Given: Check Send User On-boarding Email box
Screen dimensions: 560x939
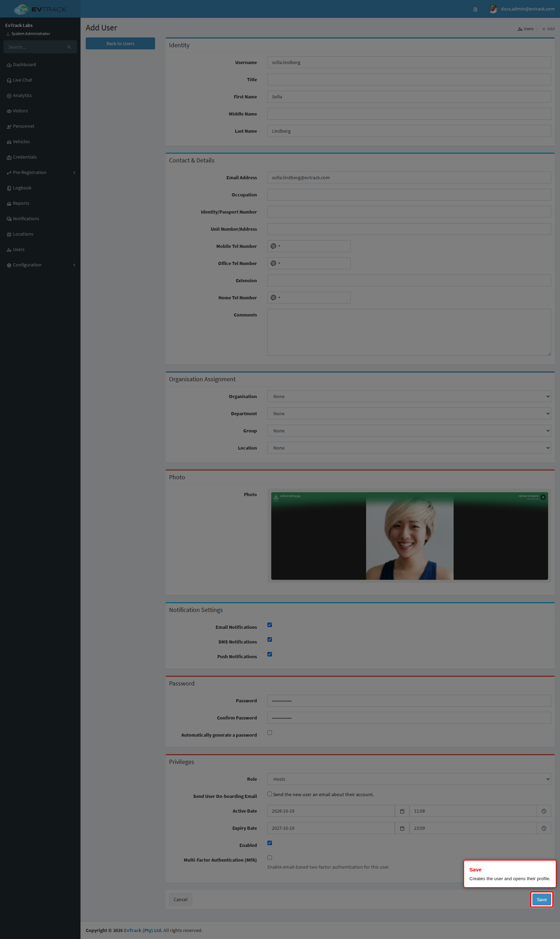Looking at the screenshot, I should (269, 794).
